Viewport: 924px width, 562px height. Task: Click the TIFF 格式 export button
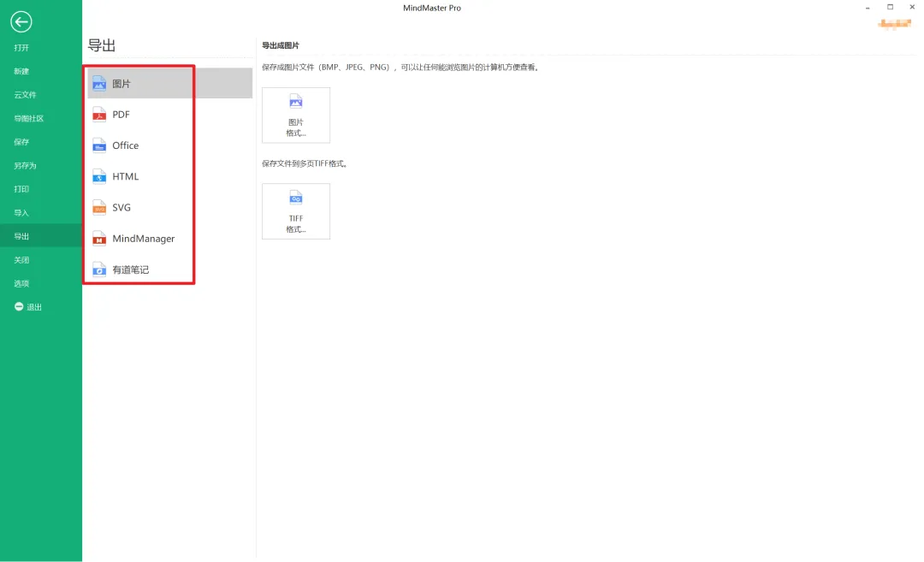pos(296,211)
